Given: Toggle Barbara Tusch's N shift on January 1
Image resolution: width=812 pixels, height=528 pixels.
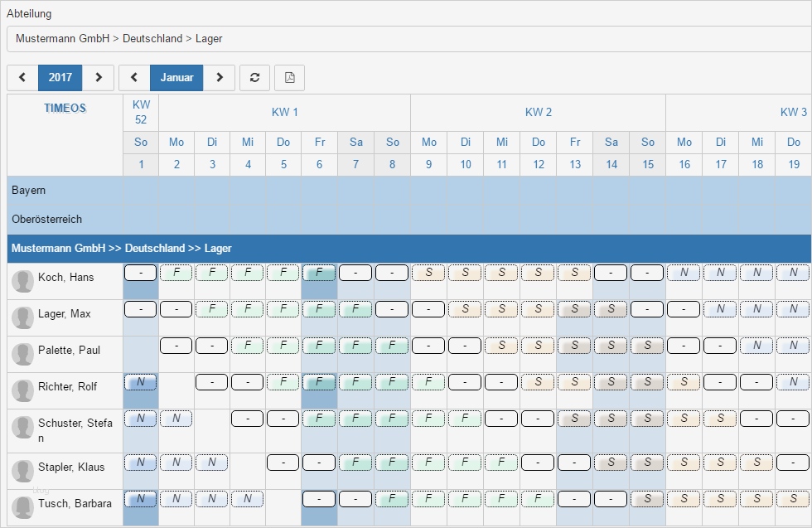Looking at the screenshot, I should [x=140, y=499].
